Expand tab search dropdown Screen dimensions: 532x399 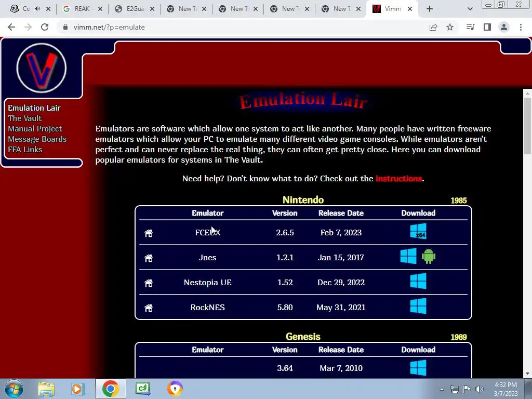point(470,9)
